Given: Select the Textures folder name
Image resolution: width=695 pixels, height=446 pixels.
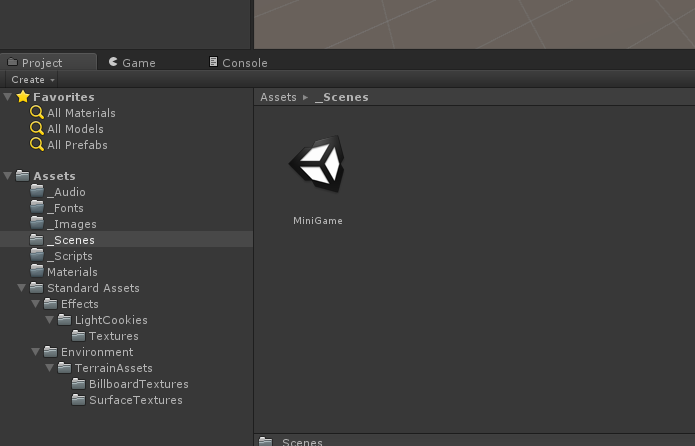Looking at the screenshot, I should tap(113, 336).
